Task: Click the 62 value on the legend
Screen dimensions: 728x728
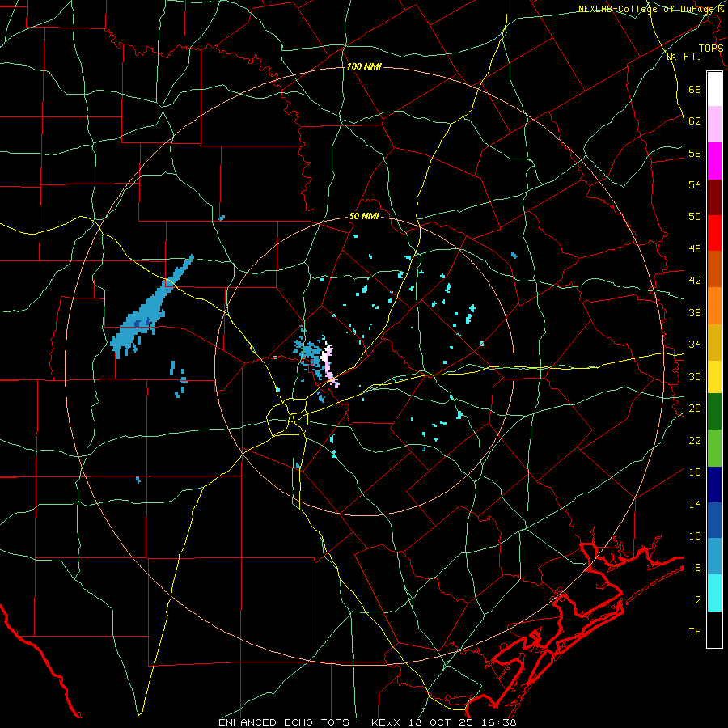Action: (x=695, y=121)
